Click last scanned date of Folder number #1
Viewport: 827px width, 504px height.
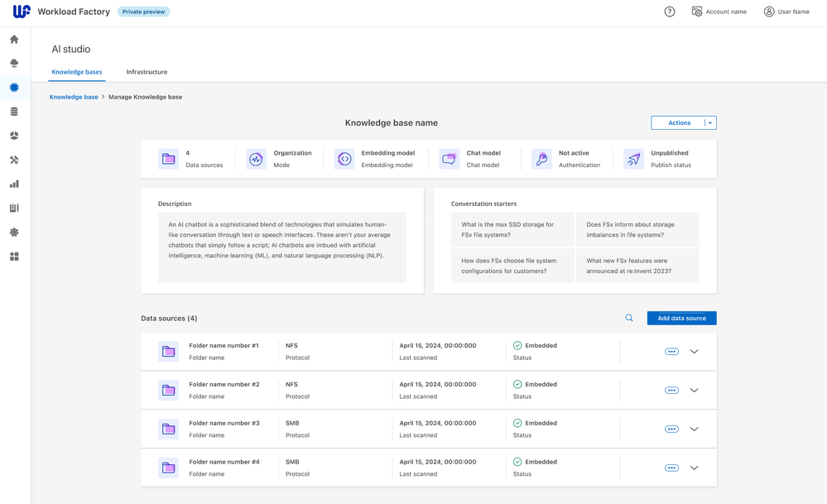[x=438, y=346]
